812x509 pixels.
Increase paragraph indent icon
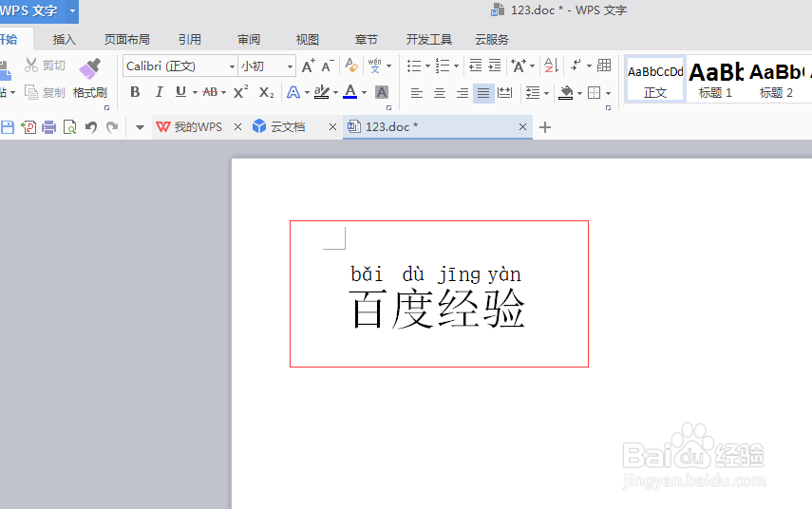(495, 66)
